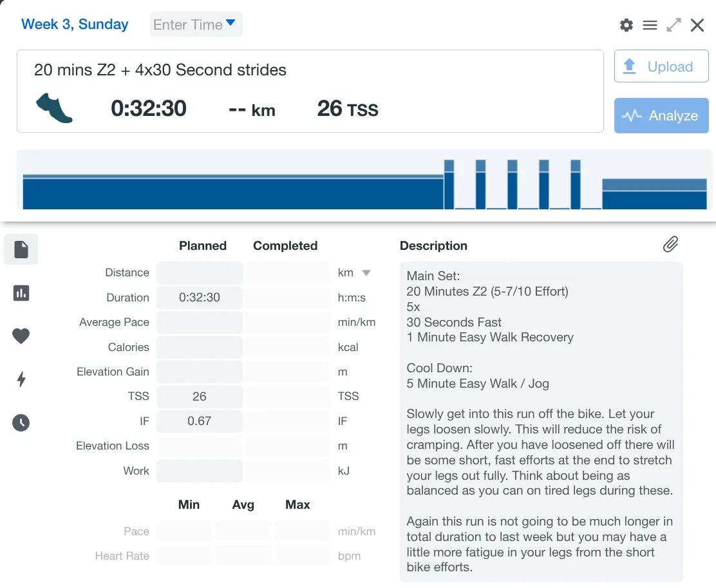Open the power lightning bolt sidebar icon

(x=21, y=379)
